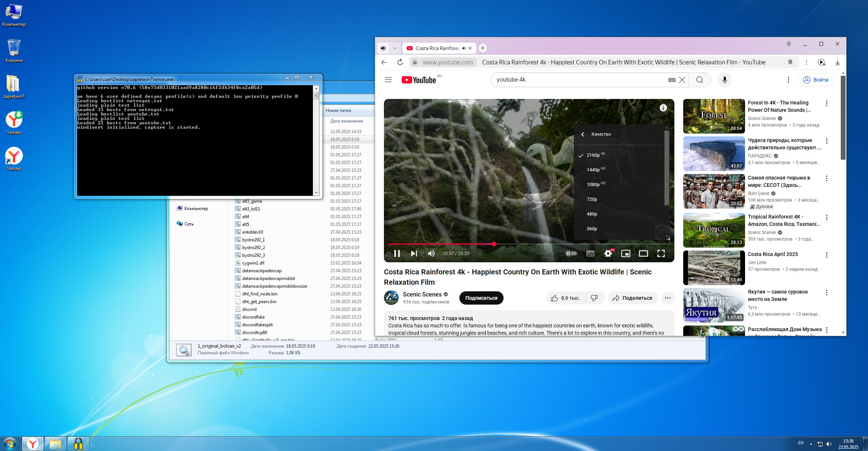Open browser downloads

[x=837, y=63]
